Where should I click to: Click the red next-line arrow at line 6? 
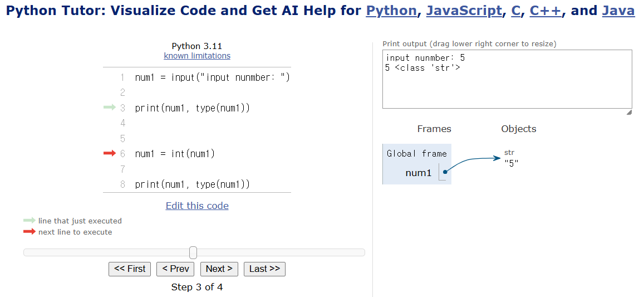click(109, 153)
